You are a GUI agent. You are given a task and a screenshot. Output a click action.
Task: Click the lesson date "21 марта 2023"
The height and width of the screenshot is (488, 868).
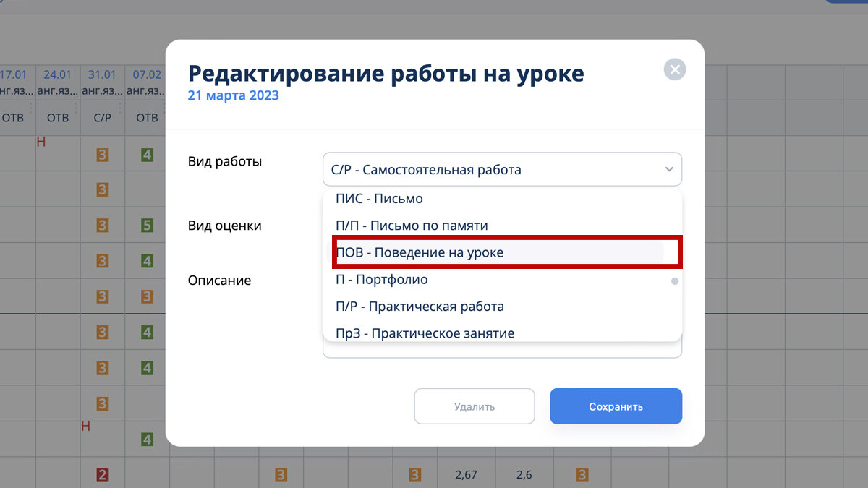233,95
